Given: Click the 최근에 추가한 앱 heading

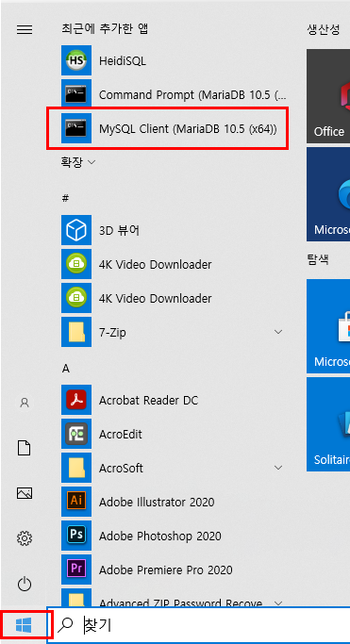Looking at the screenshot, I should click(105, 28).
